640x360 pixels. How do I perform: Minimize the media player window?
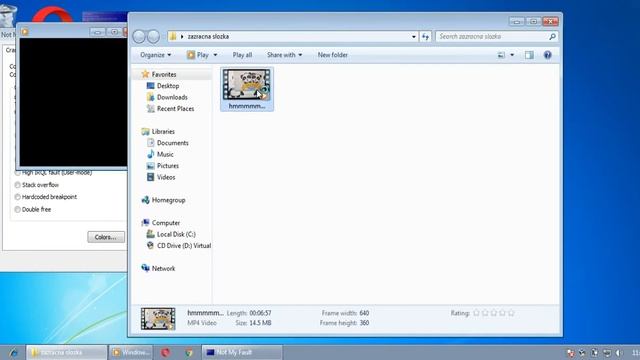(x=98, y=32)
